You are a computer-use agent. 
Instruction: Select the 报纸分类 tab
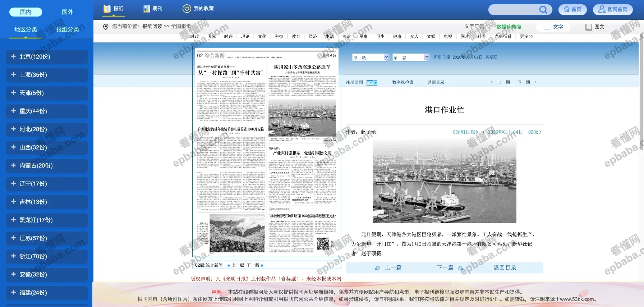point(68,29)
